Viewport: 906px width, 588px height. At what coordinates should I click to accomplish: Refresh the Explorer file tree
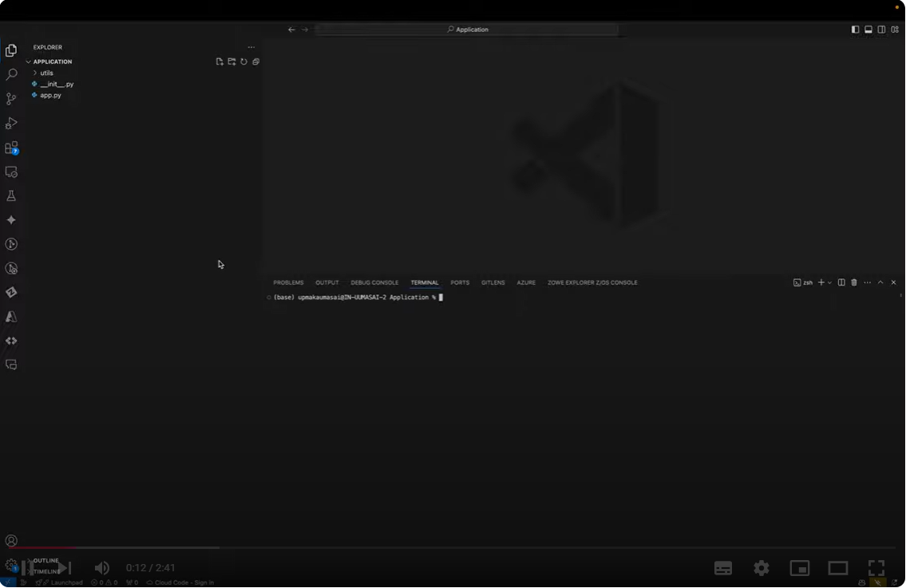243,61
